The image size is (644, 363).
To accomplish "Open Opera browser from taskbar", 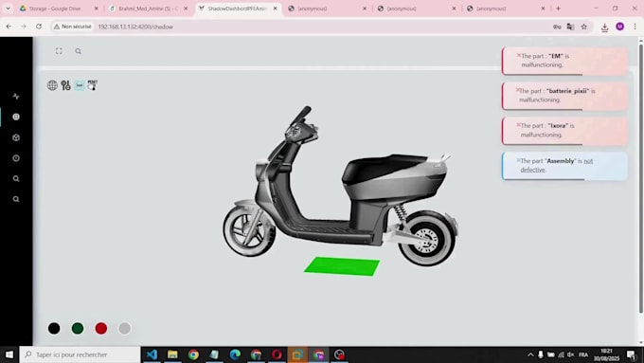I will click(277, 354).
